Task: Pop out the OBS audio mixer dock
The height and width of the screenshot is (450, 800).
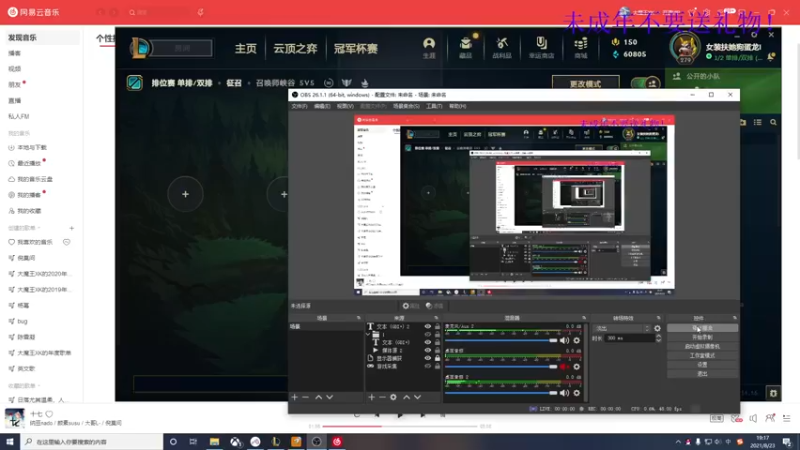Action: point(584,318)
